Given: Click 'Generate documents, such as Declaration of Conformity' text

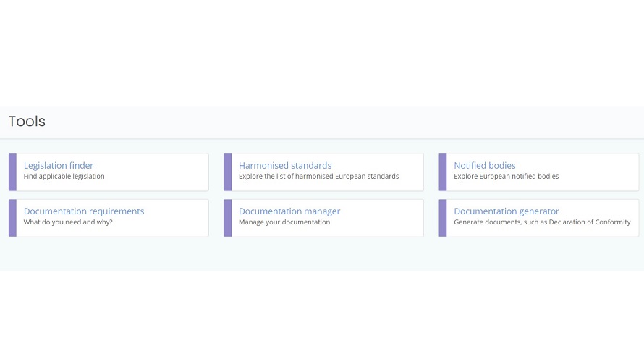Looking at the screenshot, I should (542, 222).
